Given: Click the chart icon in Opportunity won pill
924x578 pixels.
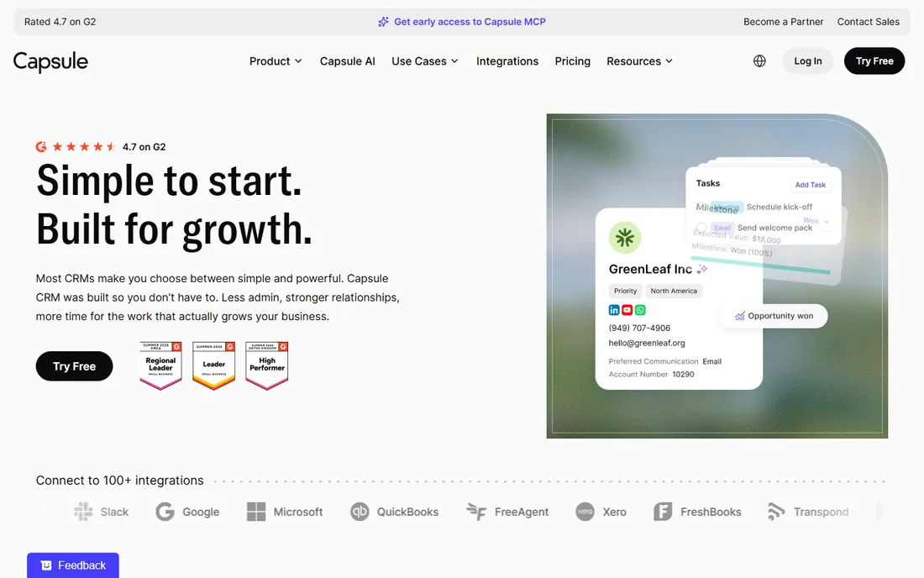Looking at the screenshot, I should 739,317.
